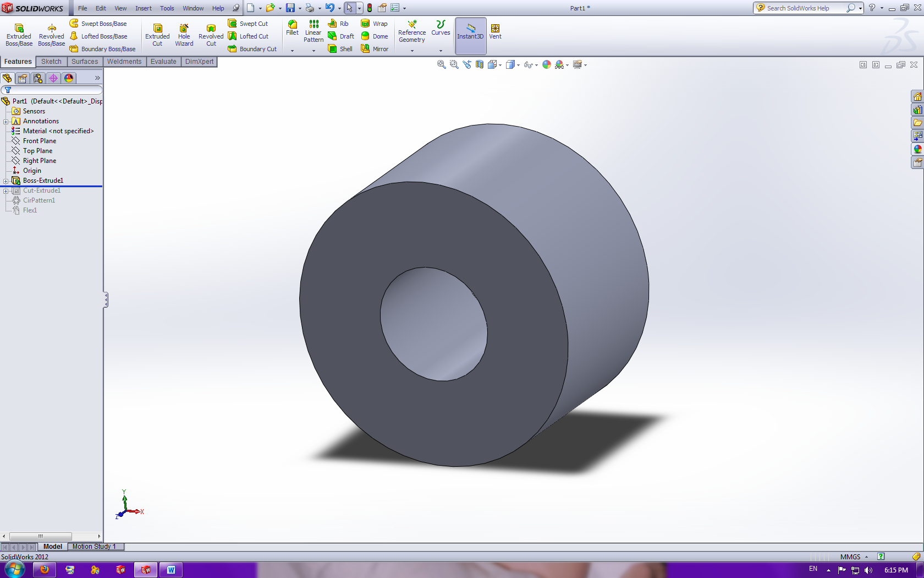Click the Shell tool

[x=340, y=49]
